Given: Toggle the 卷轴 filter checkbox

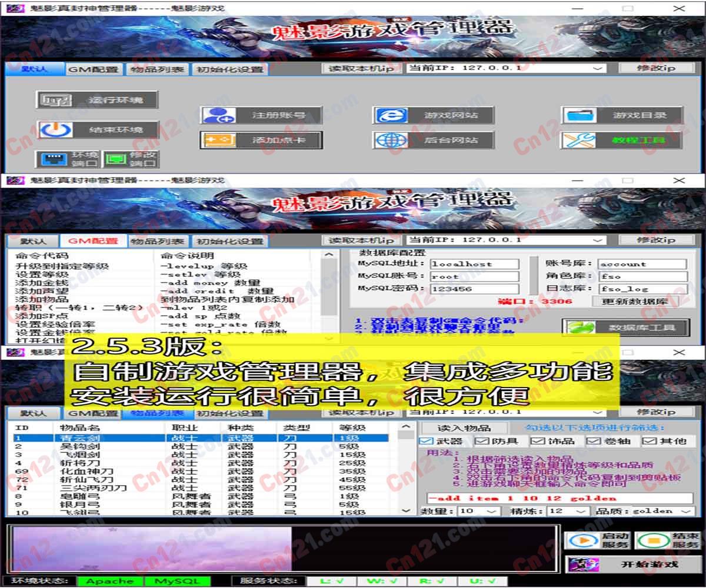Looking at the screenshot, I should [593, 441].
